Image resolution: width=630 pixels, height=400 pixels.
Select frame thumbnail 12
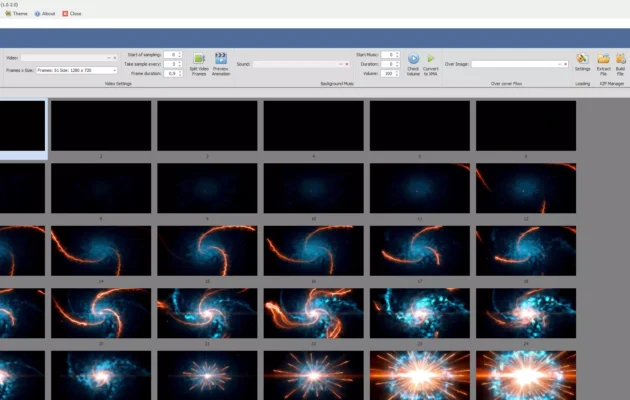[526, 188]
